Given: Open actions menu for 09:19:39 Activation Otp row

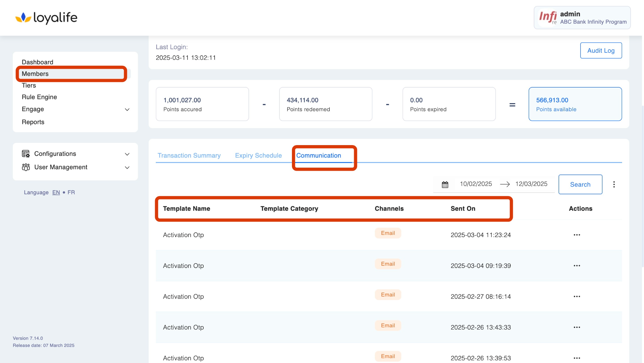Looking at the screenshot, I should (x=577, y=266).
